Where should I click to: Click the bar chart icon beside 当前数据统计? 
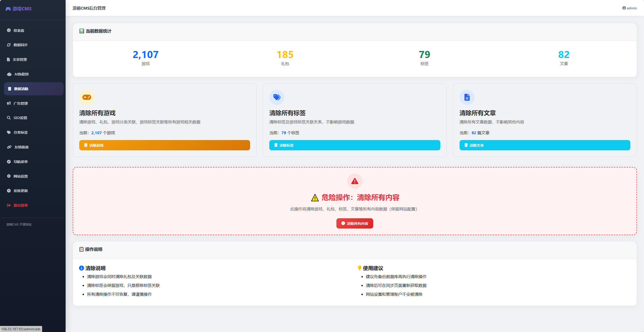(82, 31)
